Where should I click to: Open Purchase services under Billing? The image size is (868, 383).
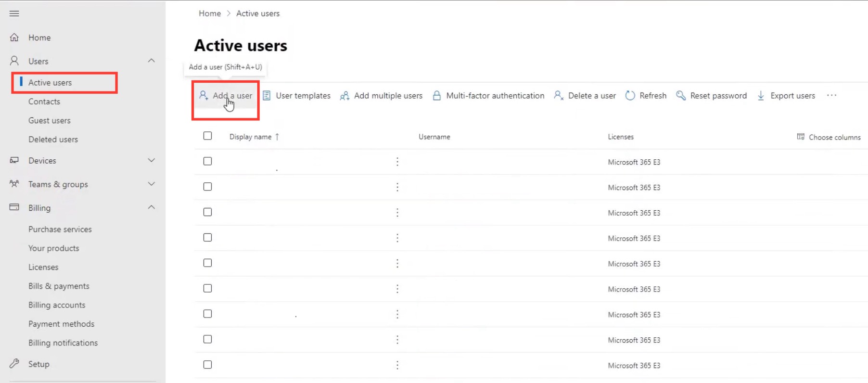pos(60,230)
